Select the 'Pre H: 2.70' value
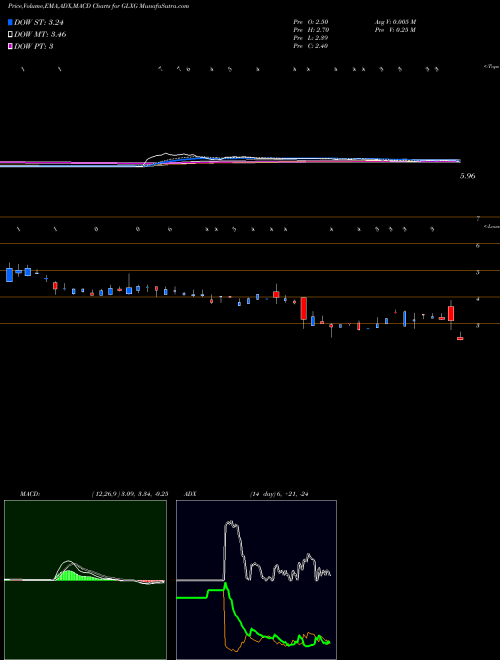500x660 pixels. click(x=311, y=30)
